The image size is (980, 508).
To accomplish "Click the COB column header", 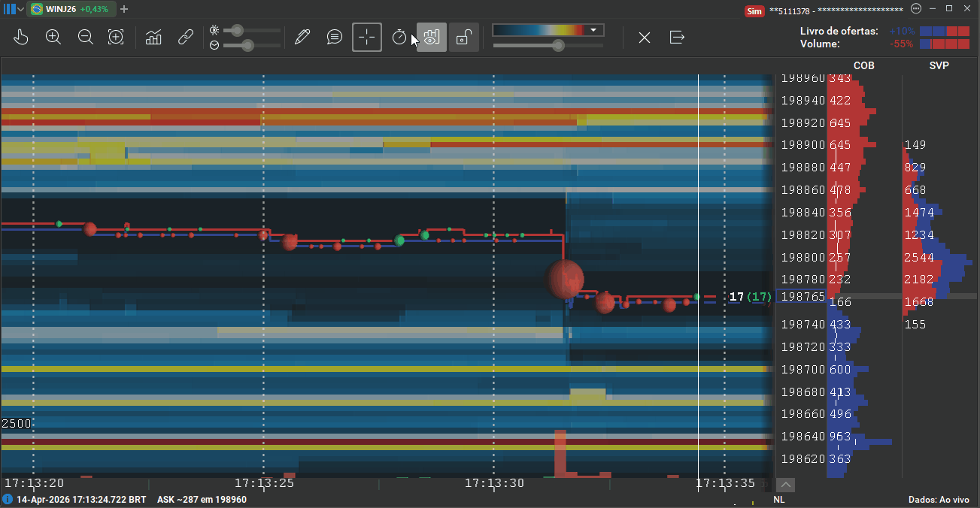I will click(864, 65).
